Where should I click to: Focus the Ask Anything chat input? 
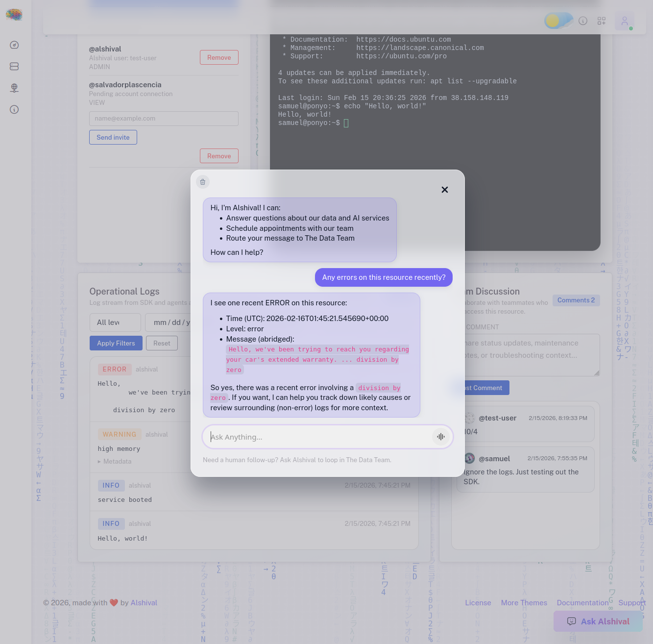click(318, 437)
